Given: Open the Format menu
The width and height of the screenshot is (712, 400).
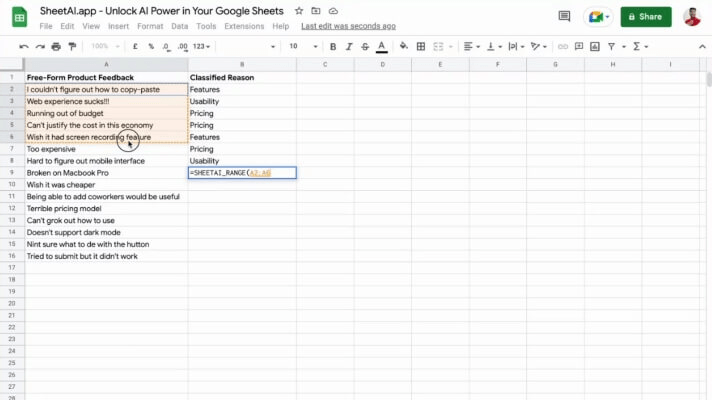Looking at the screenshot, I should point(150,26).
